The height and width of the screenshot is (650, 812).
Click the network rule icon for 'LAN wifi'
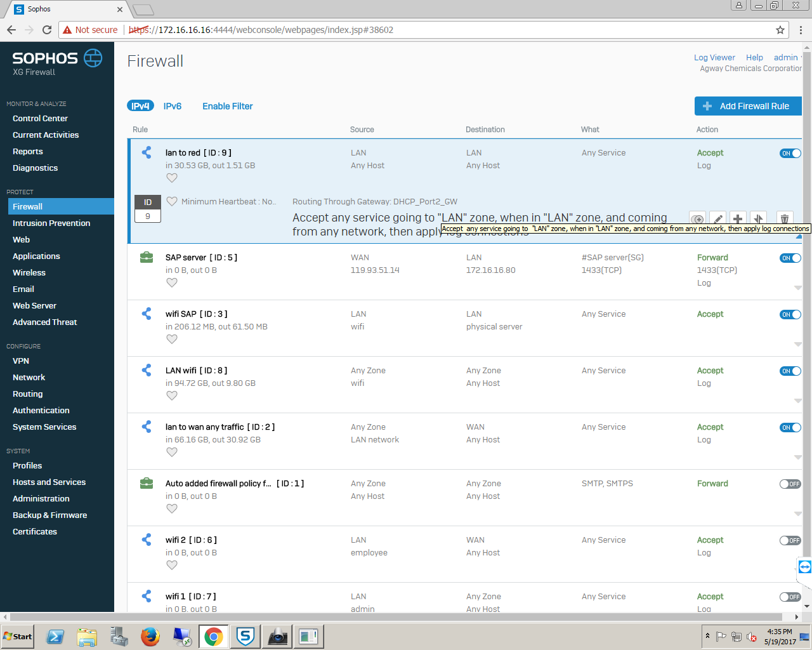coord(147,370)
